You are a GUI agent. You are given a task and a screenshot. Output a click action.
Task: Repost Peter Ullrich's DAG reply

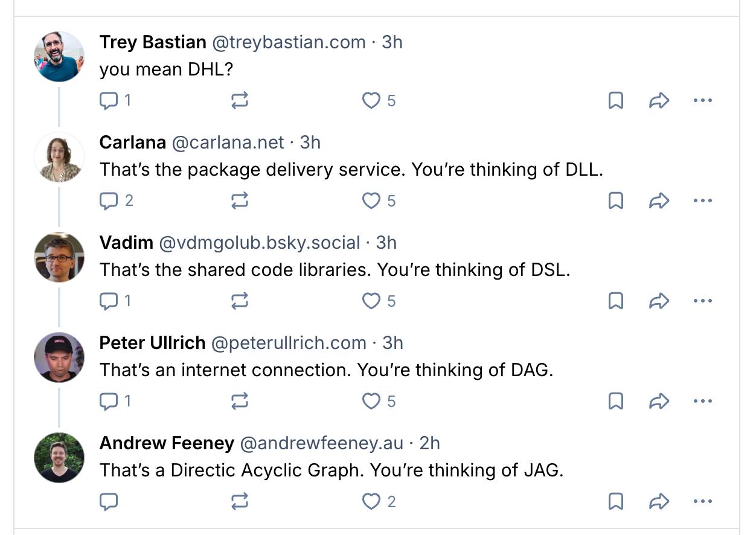(240, 401)
